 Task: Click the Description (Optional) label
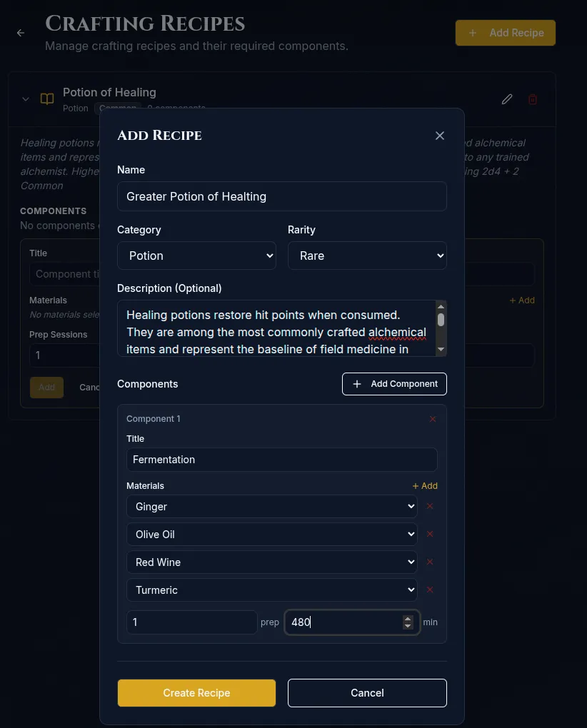tap(169, 288)
